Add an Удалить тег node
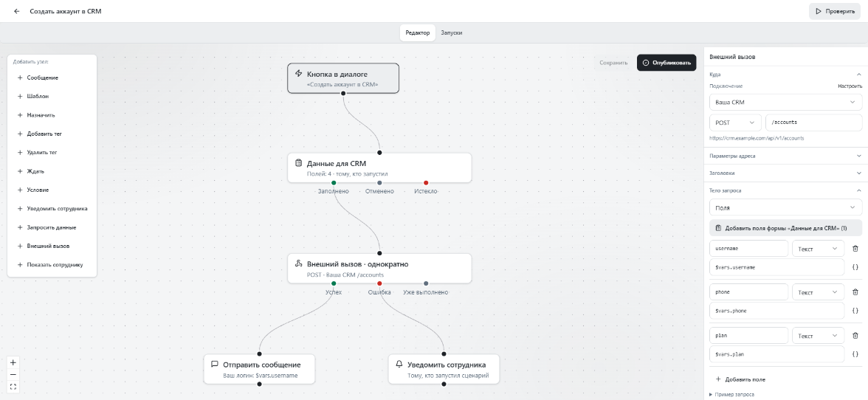Viewport: 868px width, 400px height. click(x=52, y=152)
